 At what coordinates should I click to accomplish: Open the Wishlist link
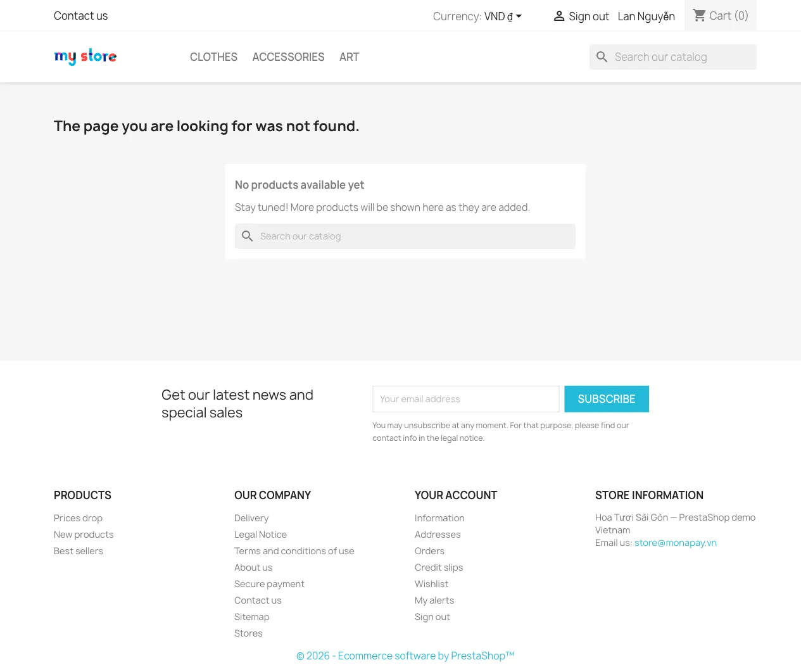(x=431, y=584)
